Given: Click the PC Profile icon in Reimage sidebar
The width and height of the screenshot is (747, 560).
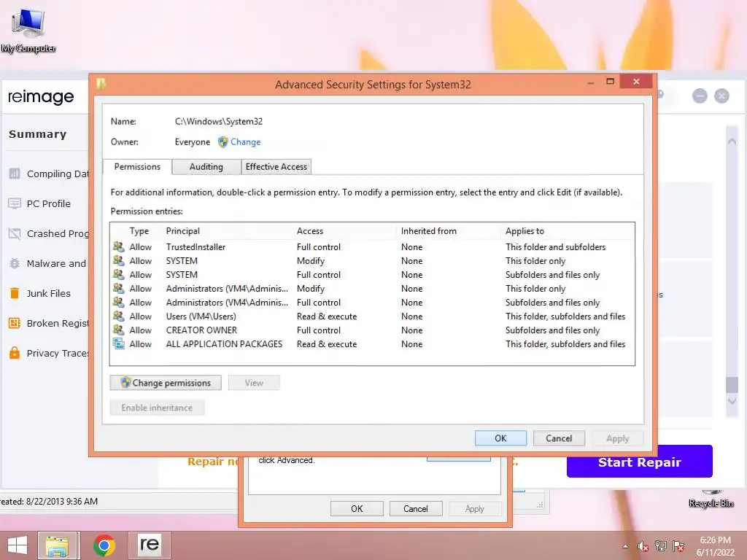Looking at the screenshot, I should pos(15,203).
